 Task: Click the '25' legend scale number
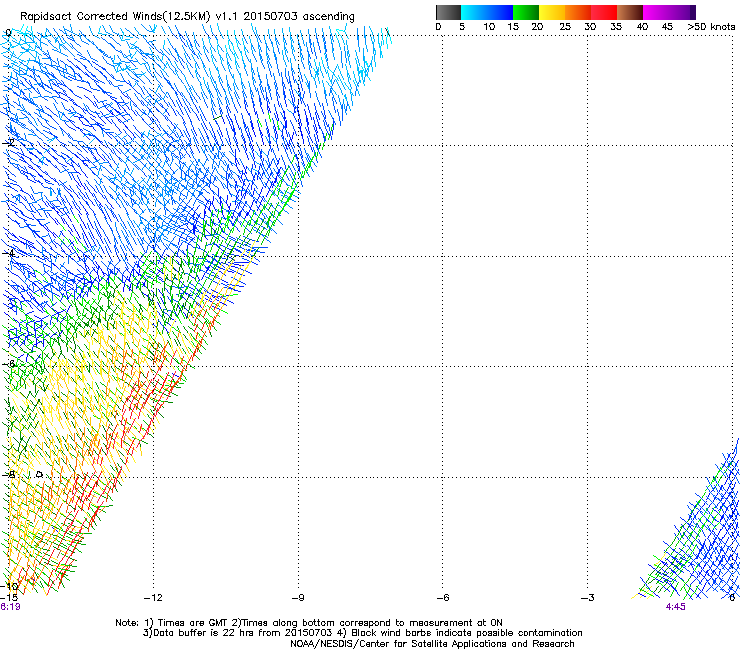(565, 27)
